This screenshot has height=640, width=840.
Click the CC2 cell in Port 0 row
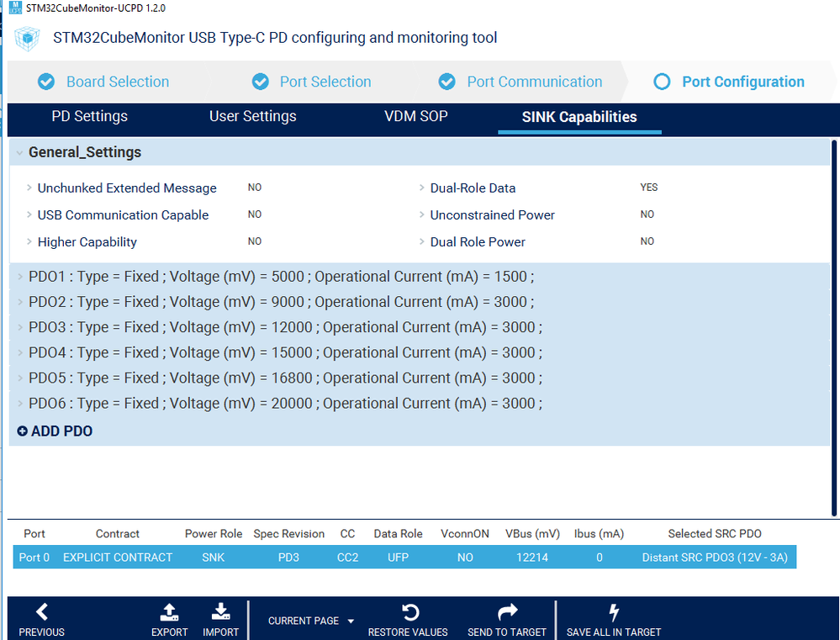pos(347,558)
